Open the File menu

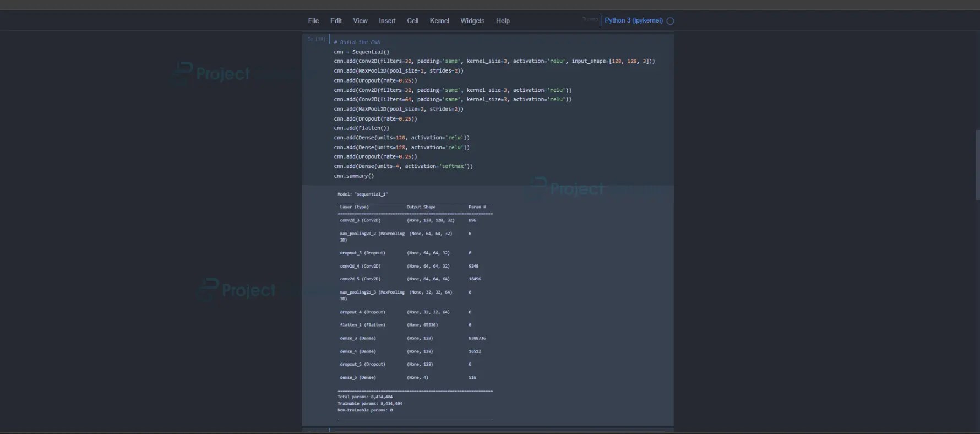point(313,21)
